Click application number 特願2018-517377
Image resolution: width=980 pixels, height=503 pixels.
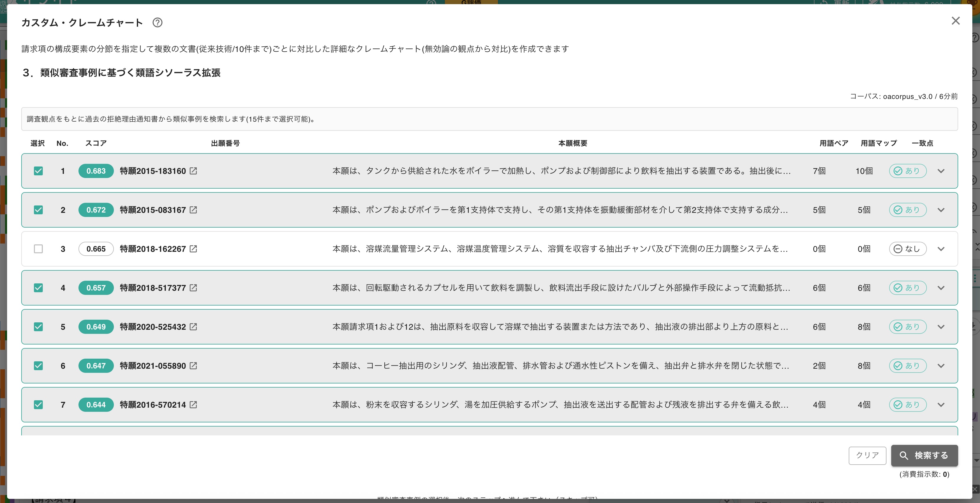tap(153, 288)
